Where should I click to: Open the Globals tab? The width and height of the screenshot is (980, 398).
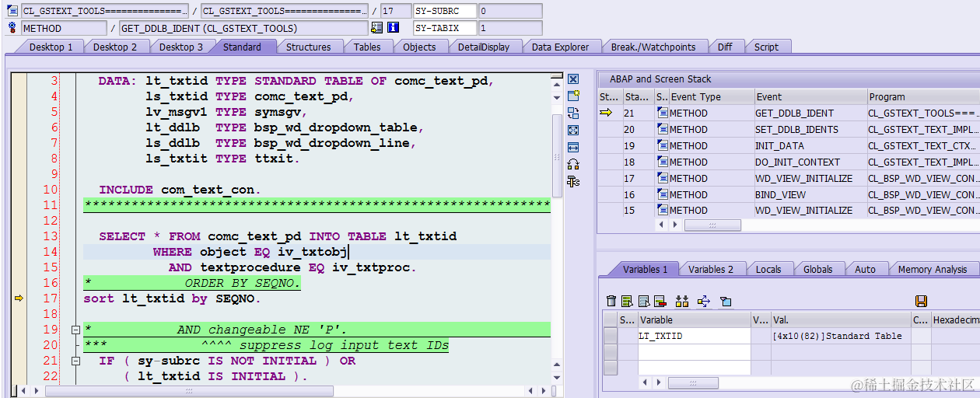click(817, 269)
